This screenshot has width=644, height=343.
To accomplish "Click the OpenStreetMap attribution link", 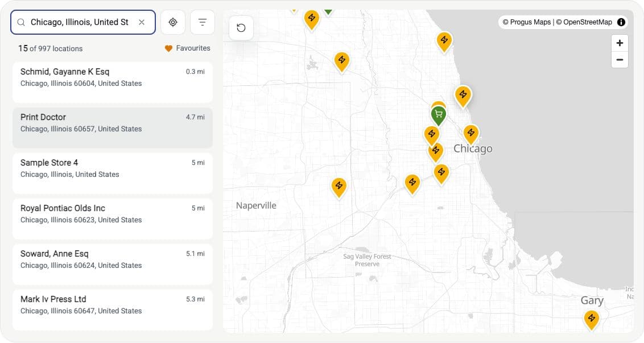I will click(x=584, y=22).
